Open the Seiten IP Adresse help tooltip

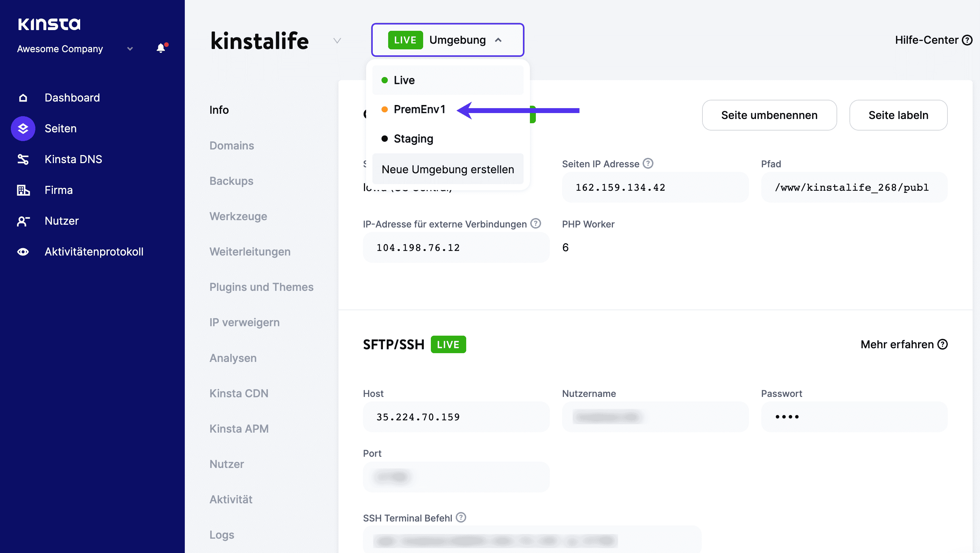coord(648,163)
